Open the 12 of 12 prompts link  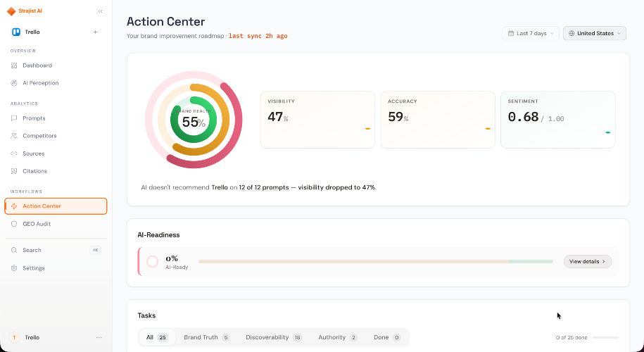point(264,187)
